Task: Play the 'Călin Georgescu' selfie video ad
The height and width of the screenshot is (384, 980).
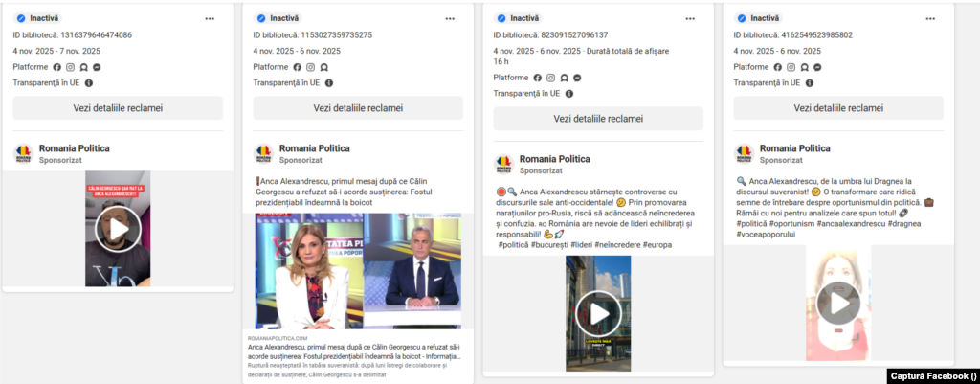Action: tap(118, 229)
